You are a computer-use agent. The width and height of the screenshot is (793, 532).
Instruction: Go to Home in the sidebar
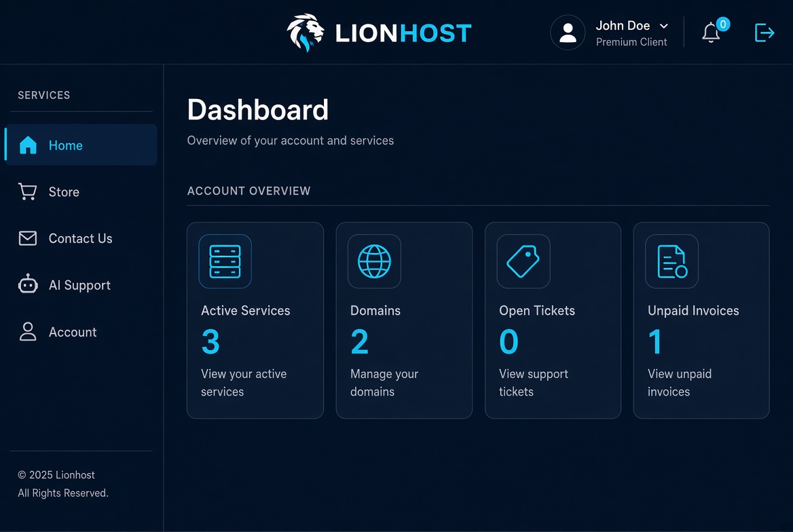81,145
